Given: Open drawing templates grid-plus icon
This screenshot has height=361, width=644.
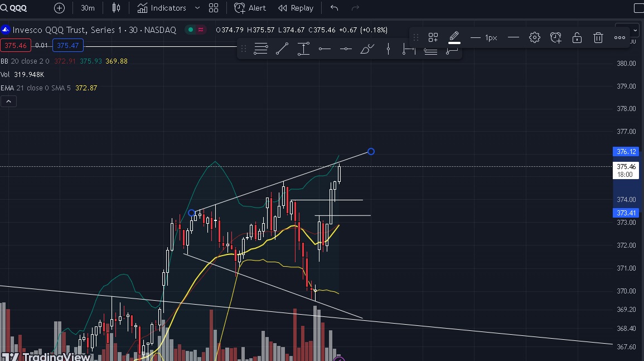Looking at the screenshot, I should coord(433,37).
